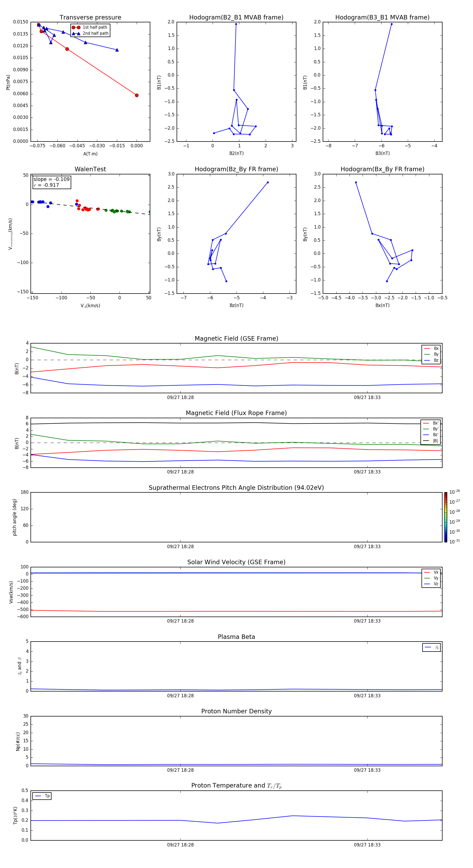This screenshot has height=868, width=473.
Task: Click the "Proton Number Density" title
Action: pos(236,711)
